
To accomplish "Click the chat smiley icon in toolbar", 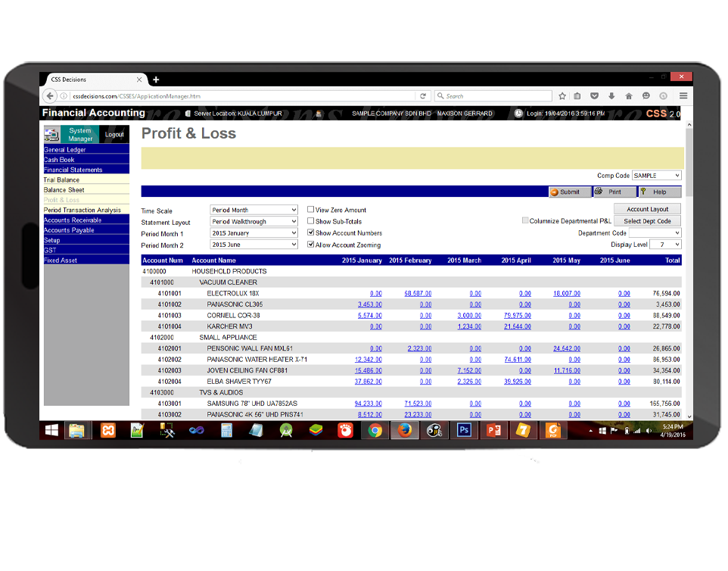I will (x=646, y=96).
